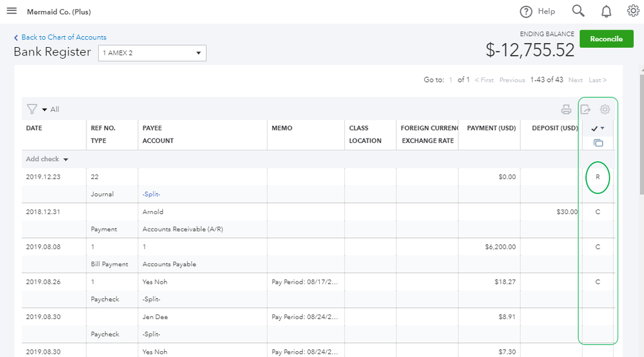Click the green Reconcile button
644x357 pixels.
(x=606, y=39)
